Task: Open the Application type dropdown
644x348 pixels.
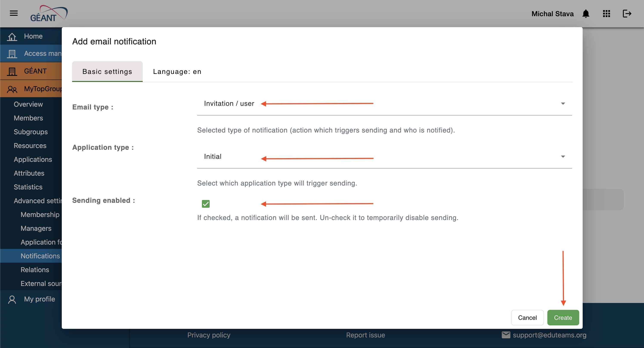Action: pos(384,157)
